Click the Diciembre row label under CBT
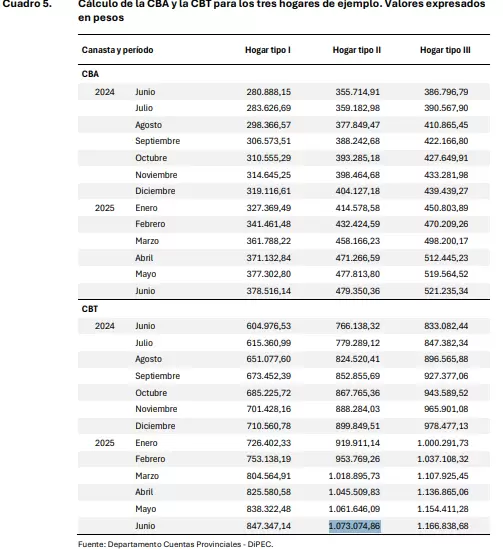Image resolution: width=503 pixels, height=549 pixels. tap(155, 426)
